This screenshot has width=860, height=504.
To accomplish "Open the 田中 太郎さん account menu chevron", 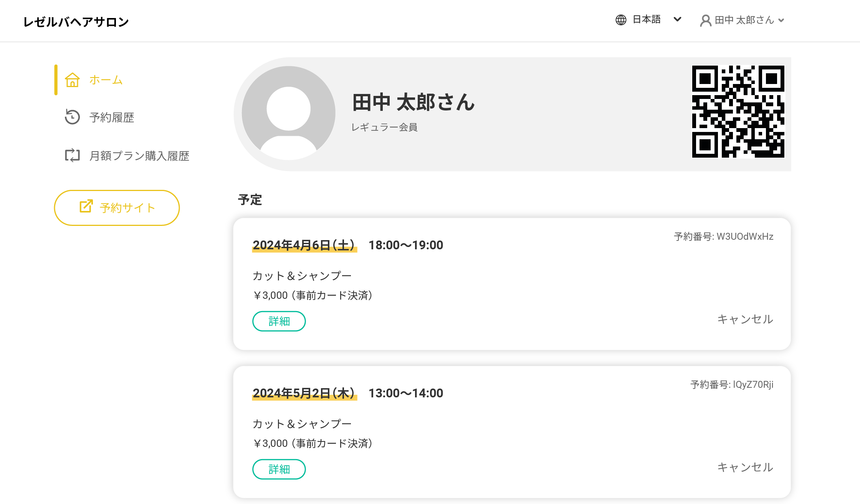I will [781, 20].
